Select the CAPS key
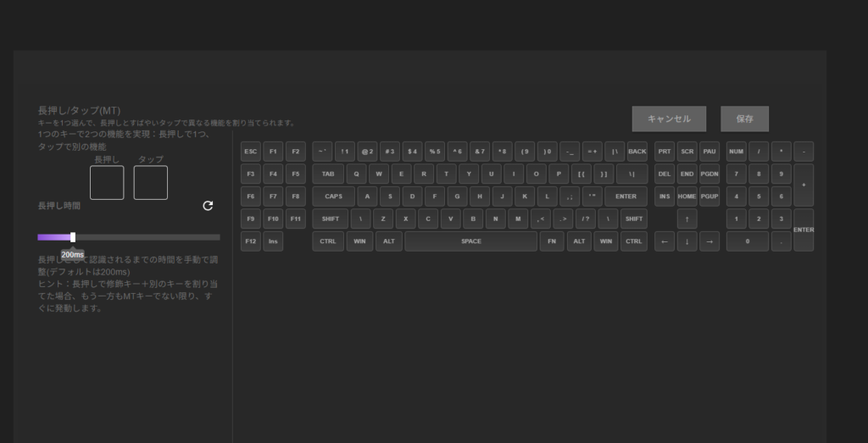The width and height of the screenshot is (868, 443). tap(333, 197)
